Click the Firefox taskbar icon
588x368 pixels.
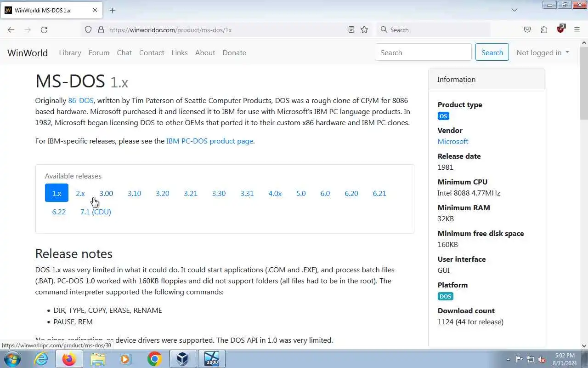click(69, 359)
